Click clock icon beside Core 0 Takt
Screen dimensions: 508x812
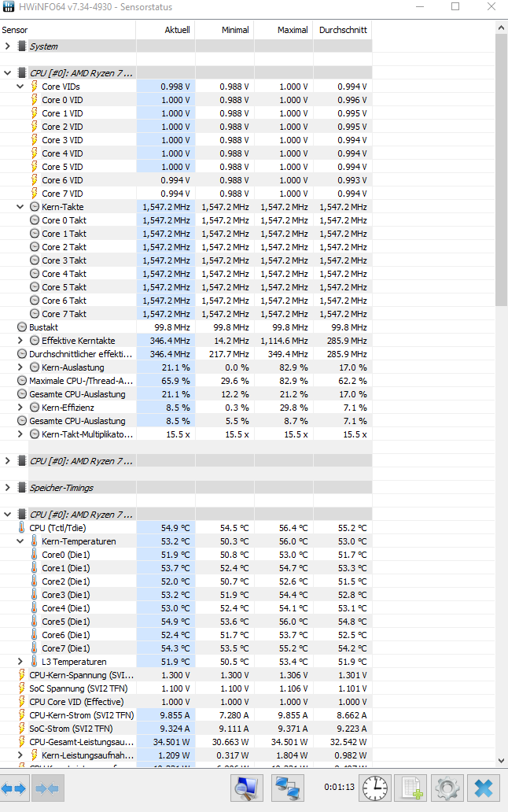35,220
